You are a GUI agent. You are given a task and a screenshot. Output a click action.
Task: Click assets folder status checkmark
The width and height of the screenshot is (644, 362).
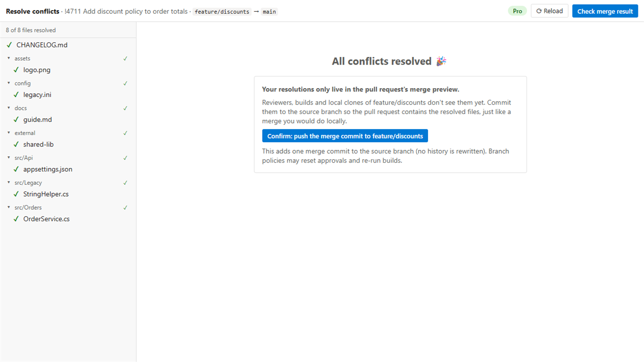click(x=125, y=58)
